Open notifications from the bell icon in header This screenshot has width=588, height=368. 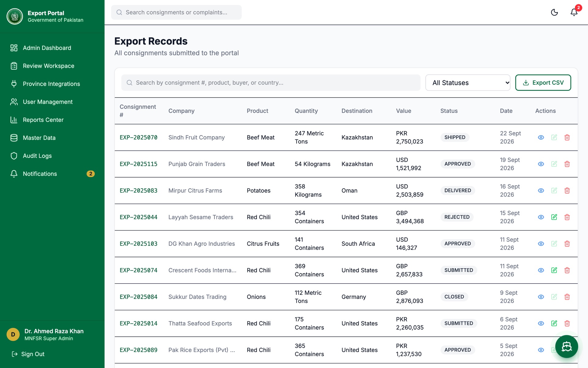(574, 12)
